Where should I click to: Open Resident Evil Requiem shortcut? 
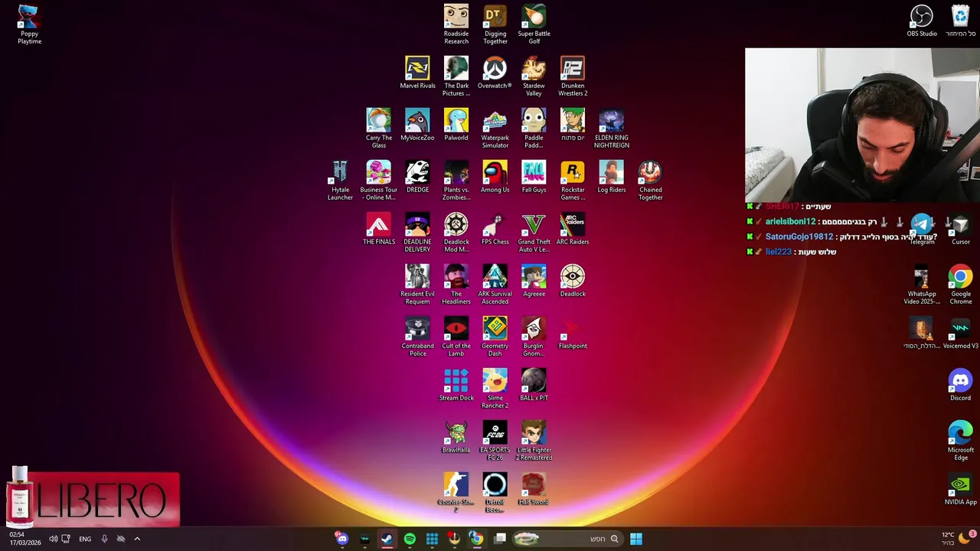[x=417, y=285]
